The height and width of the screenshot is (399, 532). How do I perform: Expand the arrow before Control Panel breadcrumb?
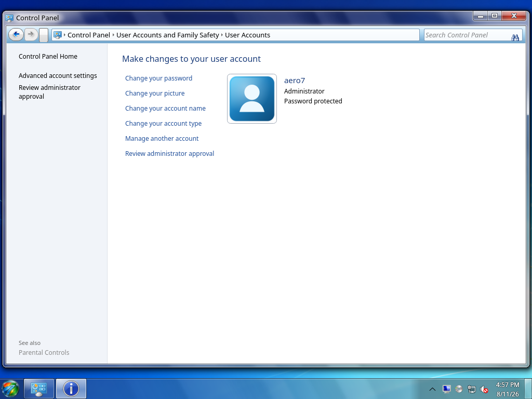pyautogui.click(x=64, y=35)
